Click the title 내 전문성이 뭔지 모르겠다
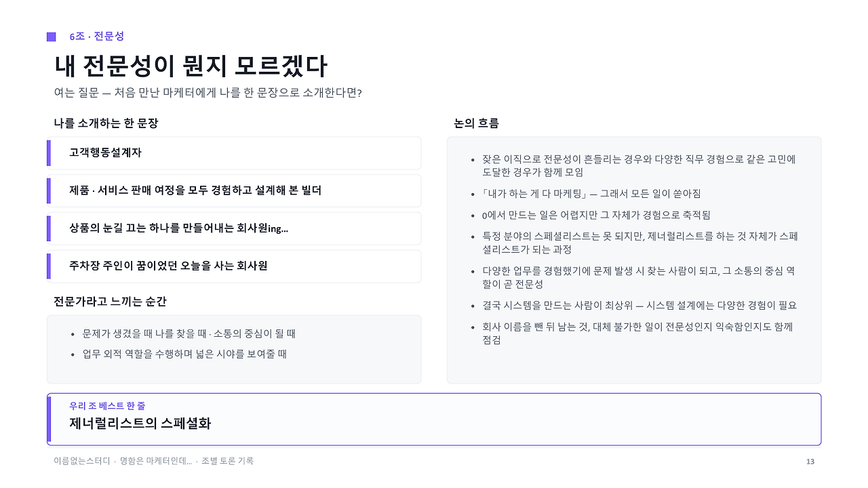Viewport: 868px width, 488px height. point(191,66)
